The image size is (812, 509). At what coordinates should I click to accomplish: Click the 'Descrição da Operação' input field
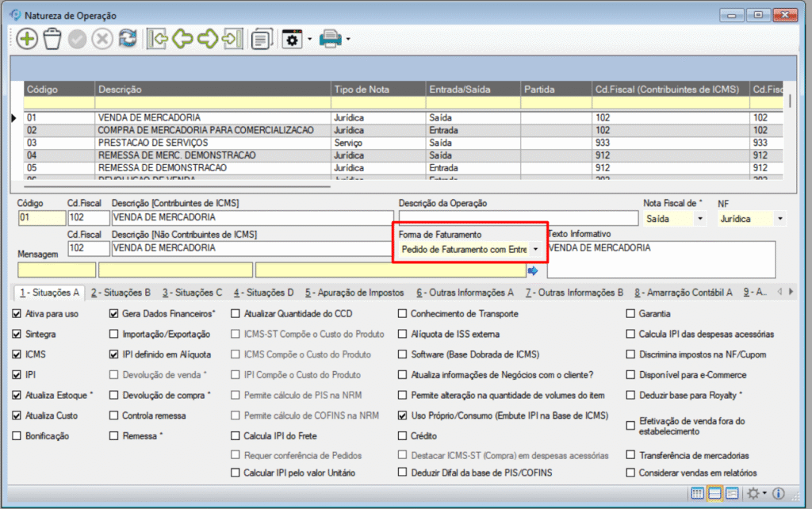click(518, 218)
